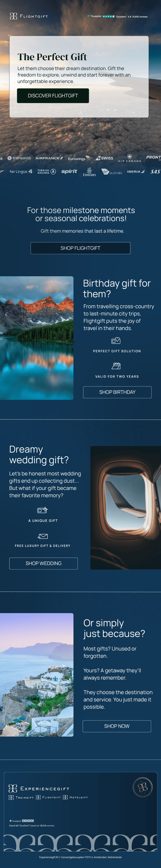Click the Emirates airline logo

(x=89, y=172)
